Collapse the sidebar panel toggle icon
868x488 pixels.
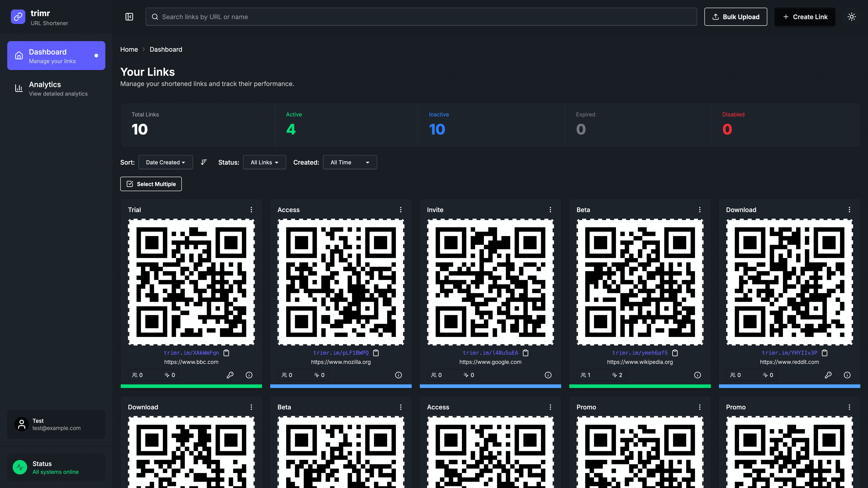point(129,17)
